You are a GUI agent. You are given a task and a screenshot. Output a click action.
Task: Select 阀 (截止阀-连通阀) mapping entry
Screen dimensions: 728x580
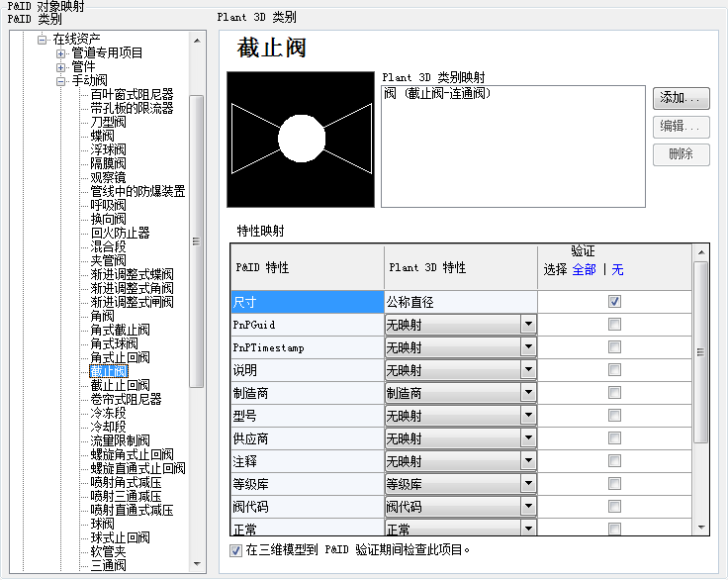tap(437, 93)
